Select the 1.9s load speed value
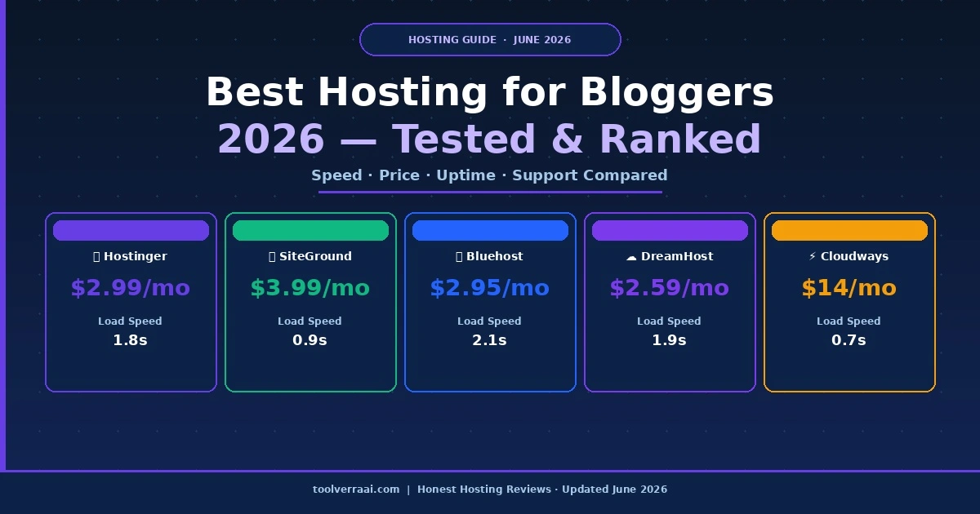This screenshot has width=980, height=514. click(x=670, y=340)
